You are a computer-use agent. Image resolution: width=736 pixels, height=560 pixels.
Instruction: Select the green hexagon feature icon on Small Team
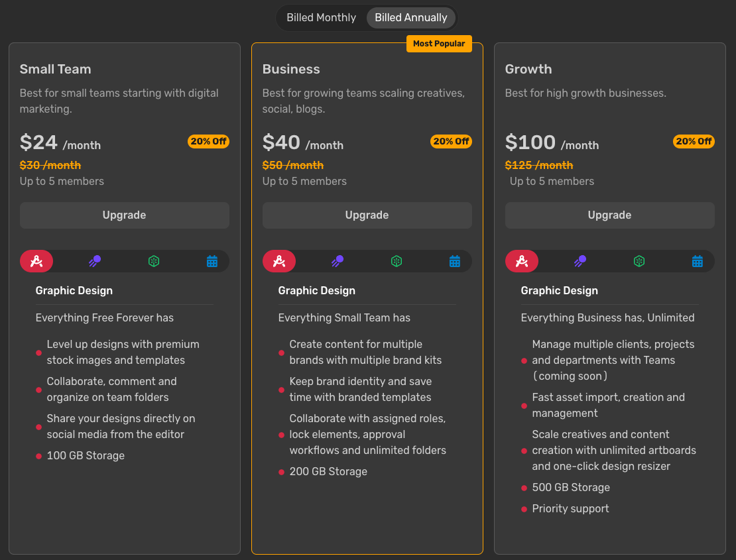(x=154, y=261)
